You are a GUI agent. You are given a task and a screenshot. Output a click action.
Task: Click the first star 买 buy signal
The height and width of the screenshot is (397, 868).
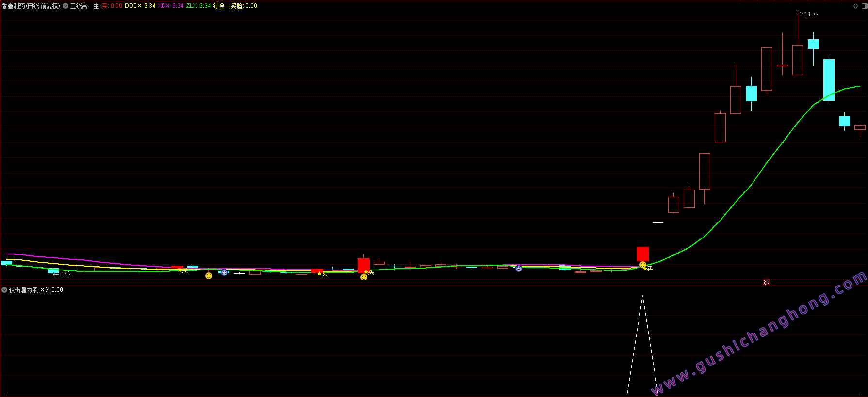point(182,270)
